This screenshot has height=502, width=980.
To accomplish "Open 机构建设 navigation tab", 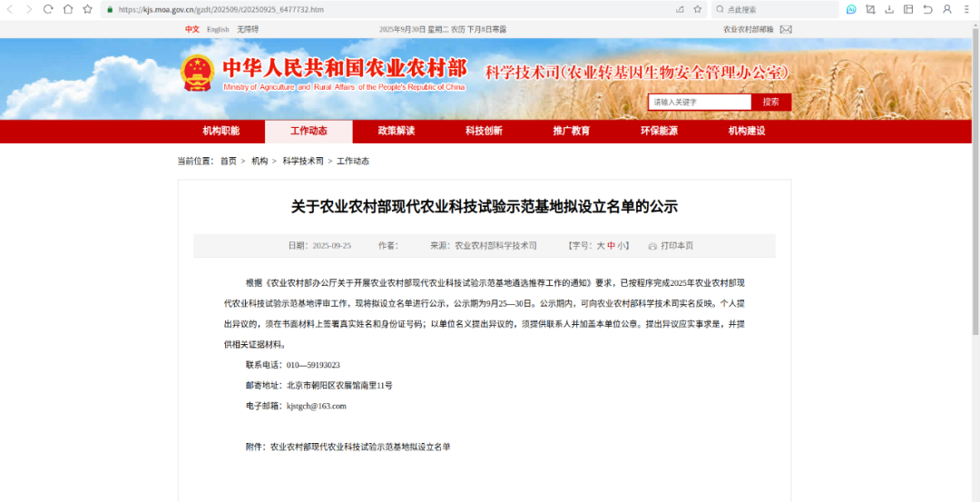I will click(746, 132).
